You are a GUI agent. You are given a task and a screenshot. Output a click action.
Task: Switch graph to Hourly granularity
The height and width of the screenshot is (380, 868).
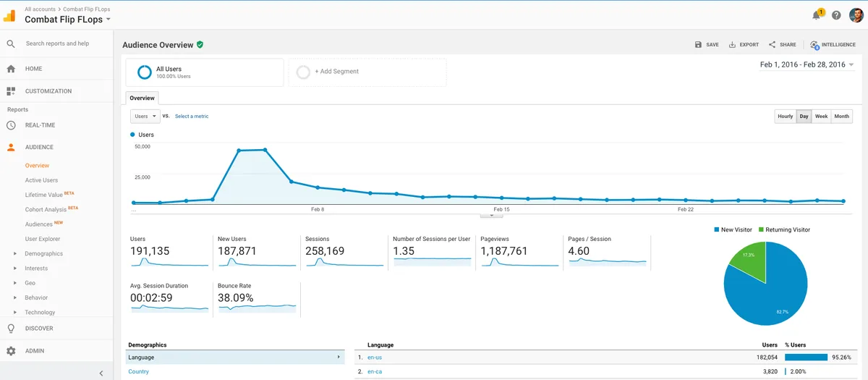pos(785,117)
